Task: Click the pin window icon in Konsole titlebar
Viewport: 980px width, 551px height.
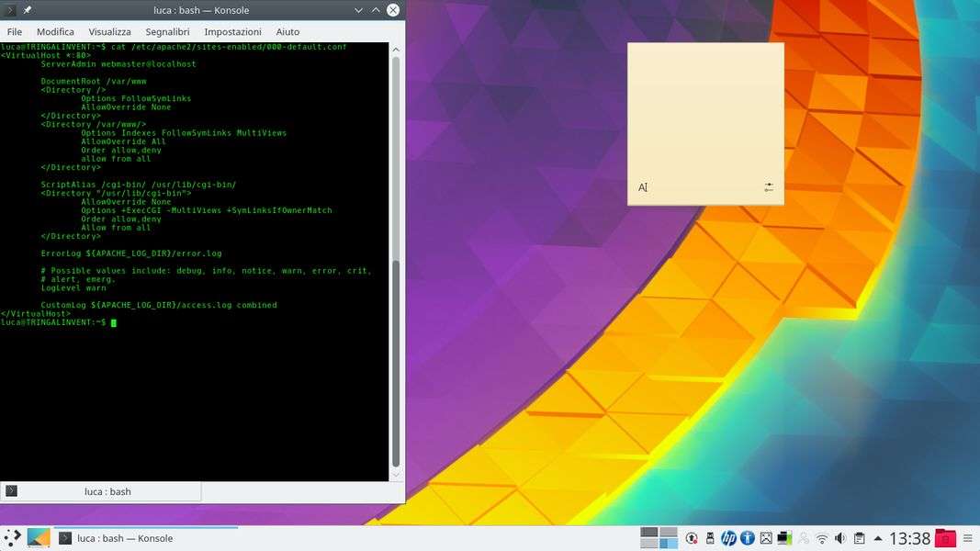Action: point(28,10)
